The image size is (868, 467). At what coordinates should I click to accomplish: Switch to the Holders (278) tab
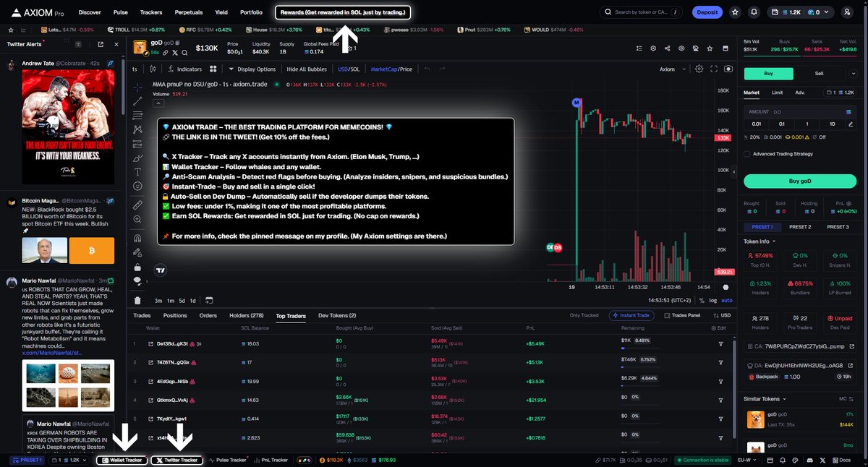247,315
